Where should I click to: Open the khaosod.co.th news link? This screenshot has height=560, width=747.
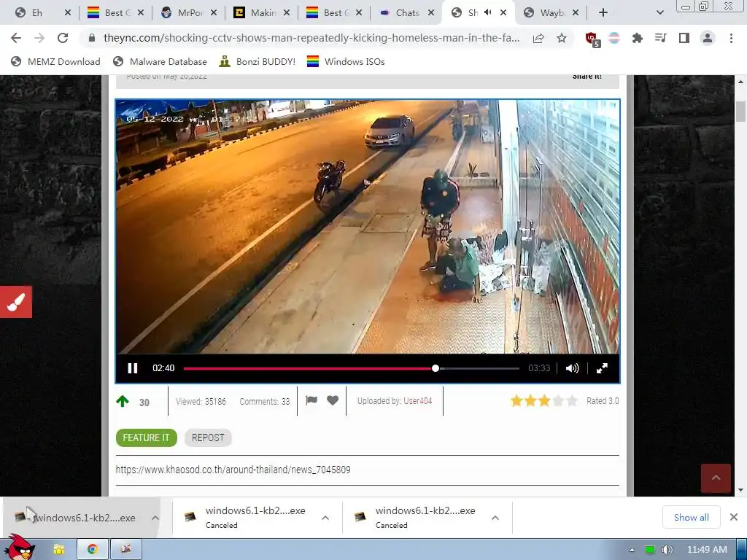233,470
